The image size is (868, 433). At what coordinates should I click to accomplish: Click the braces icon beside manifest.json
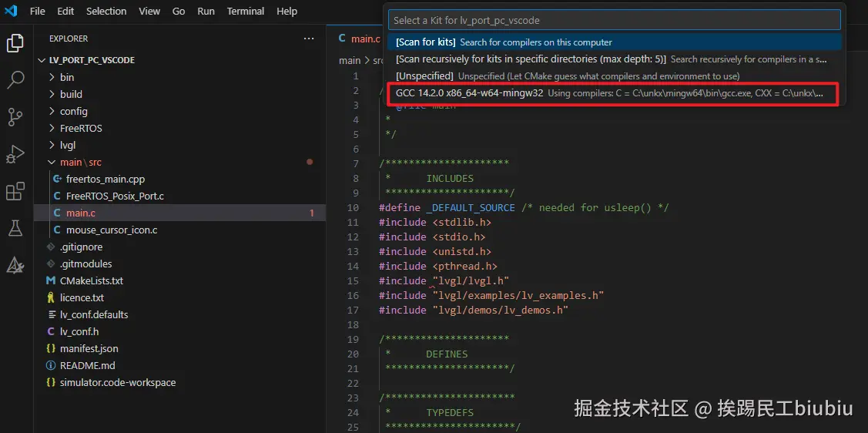click(51, 349)
